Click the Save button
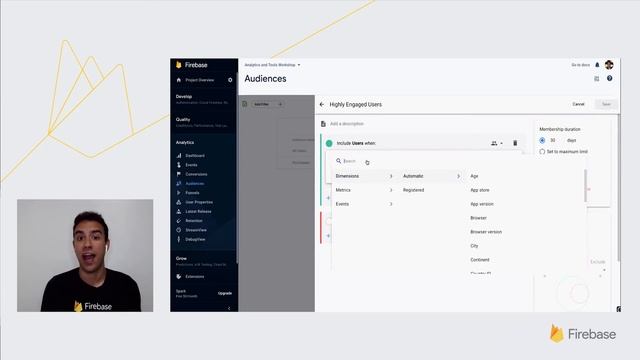This screenshot has height=360, width=640. (x=606, y=104)
